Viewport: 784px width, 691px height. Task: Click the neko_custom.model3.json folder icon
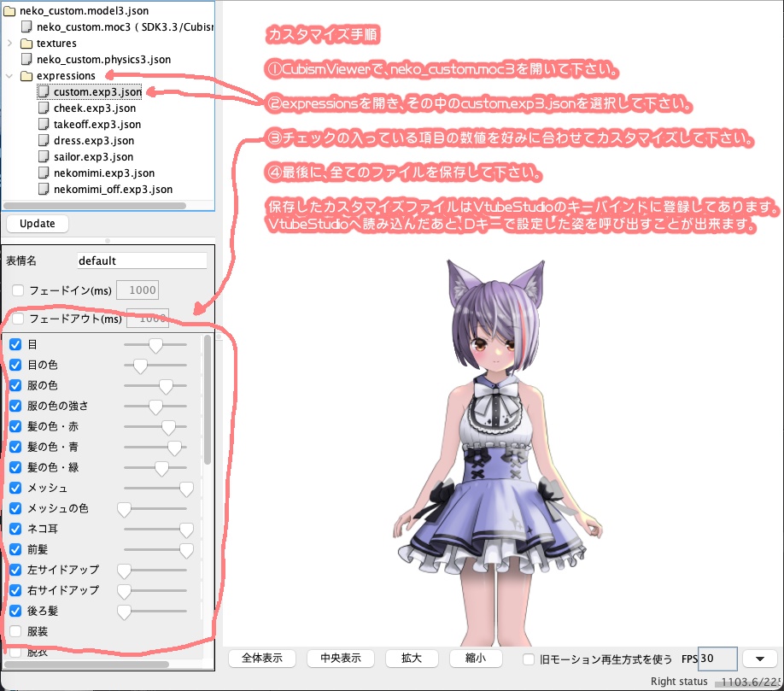9,11
